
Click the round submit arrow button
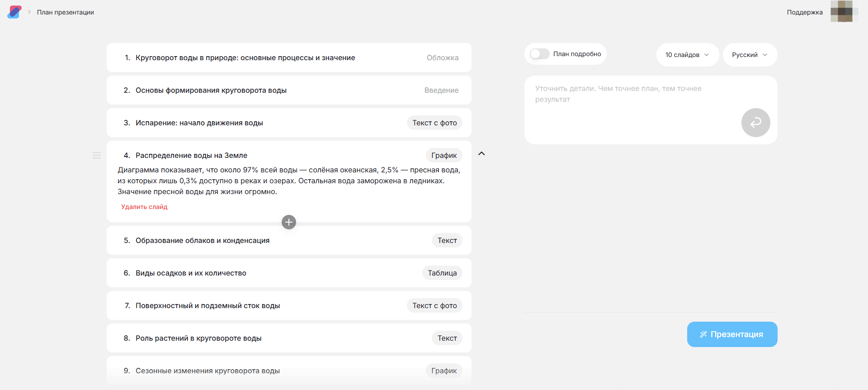(x=755, y=123)
